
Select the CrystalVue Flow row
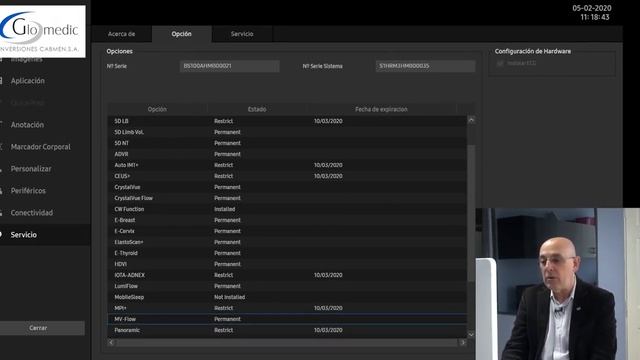click(x=287, y=198)
